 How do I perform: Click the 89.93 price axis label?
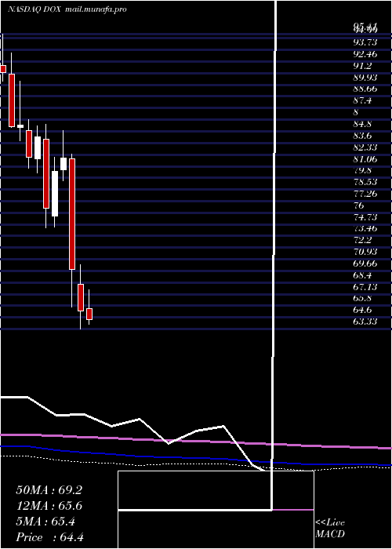click(x=365, y=78)
